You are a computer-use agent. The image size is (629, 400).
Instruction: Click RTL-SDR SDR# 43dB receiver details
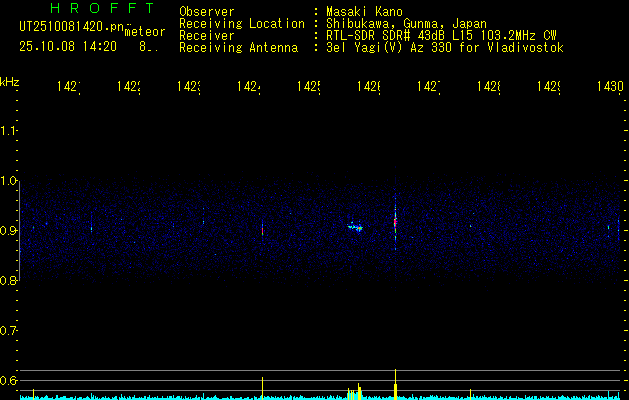(441, 36)
